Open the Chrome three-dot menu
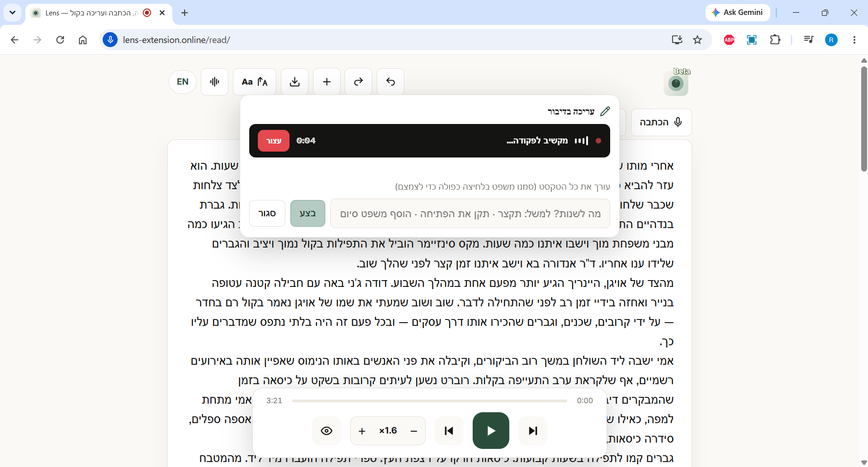Viewport: 868px width, 467px height. (x=854, y=40)
